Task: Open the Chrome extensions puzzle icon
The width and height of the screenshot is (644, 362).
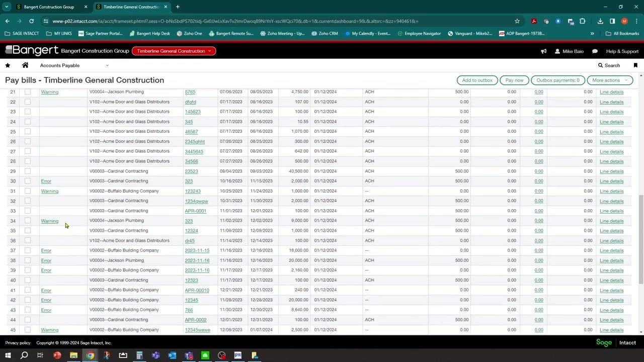Action: (x=583, y=21)
